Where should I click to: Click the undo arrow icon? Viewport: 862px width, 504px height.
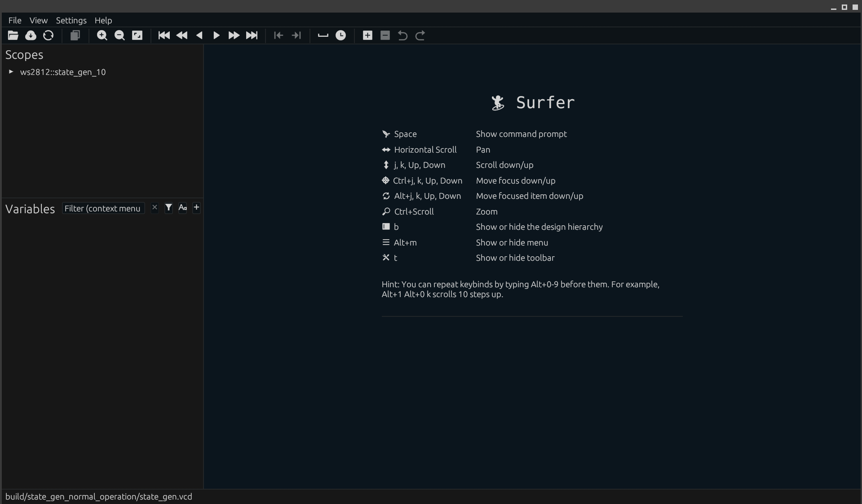(x=402, y=35)
